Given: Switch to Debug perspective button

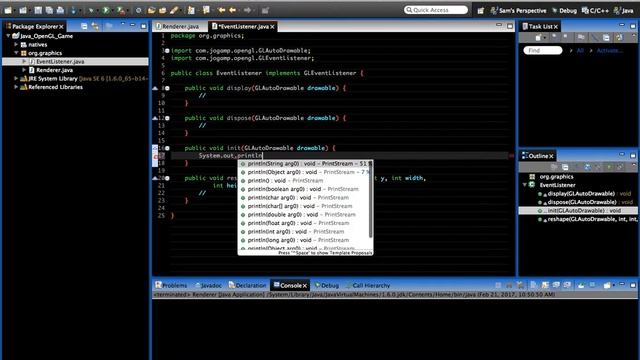Looking at the screenshot, I should pyautogui.click(x=564, y=11).
